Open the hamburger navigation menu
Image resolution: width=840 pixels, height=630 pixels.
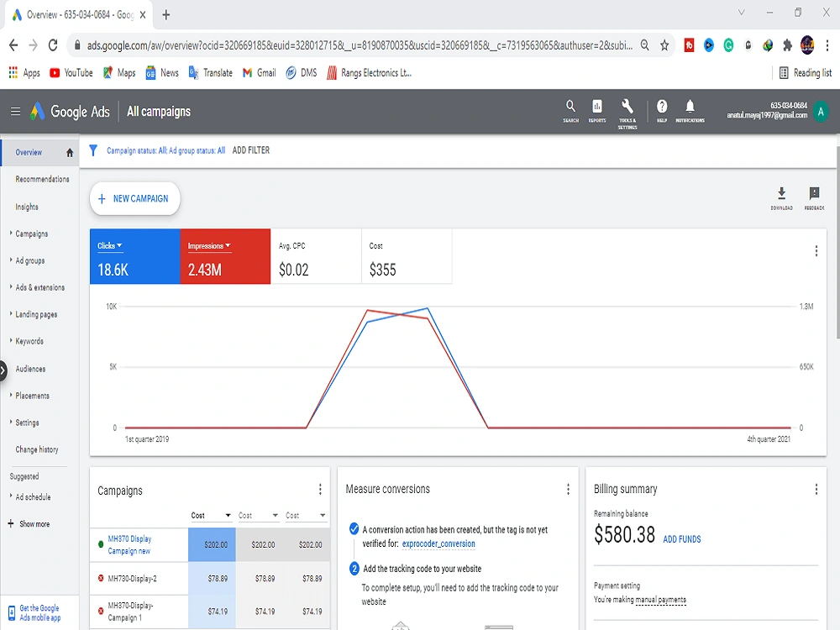click(x=15, y=112)
